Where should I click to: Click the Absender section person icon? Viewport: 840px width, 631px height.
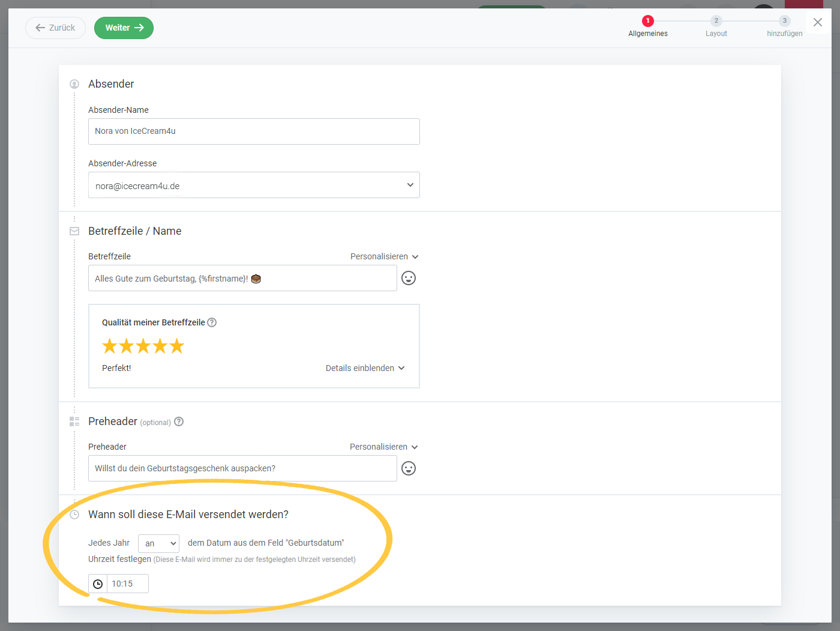(74, 84)
